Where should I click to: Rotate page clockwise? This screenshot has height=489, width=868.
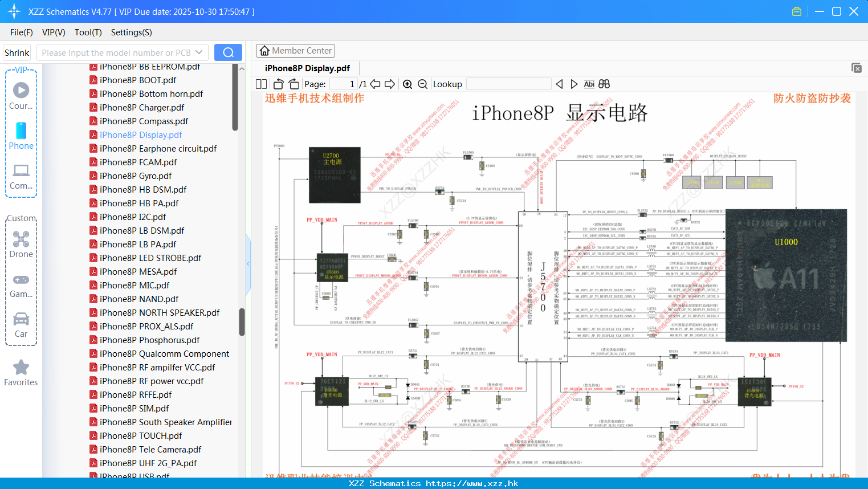point(294,84)
